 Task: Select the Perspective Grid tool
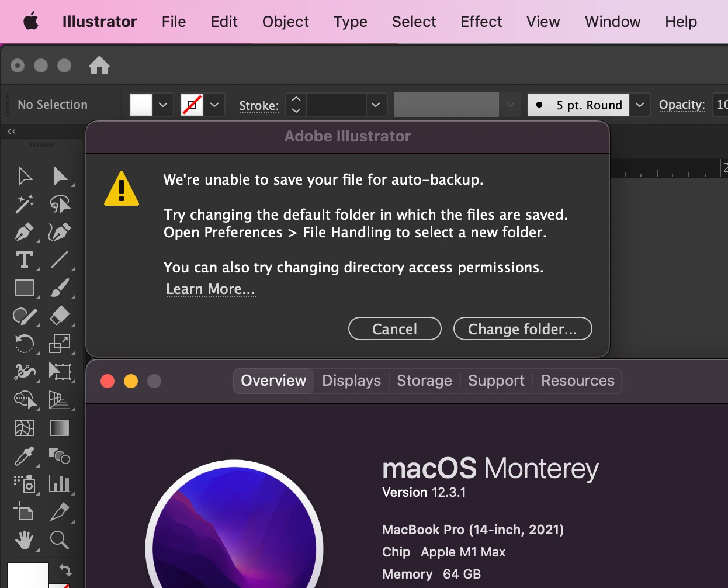click(60, 400)
